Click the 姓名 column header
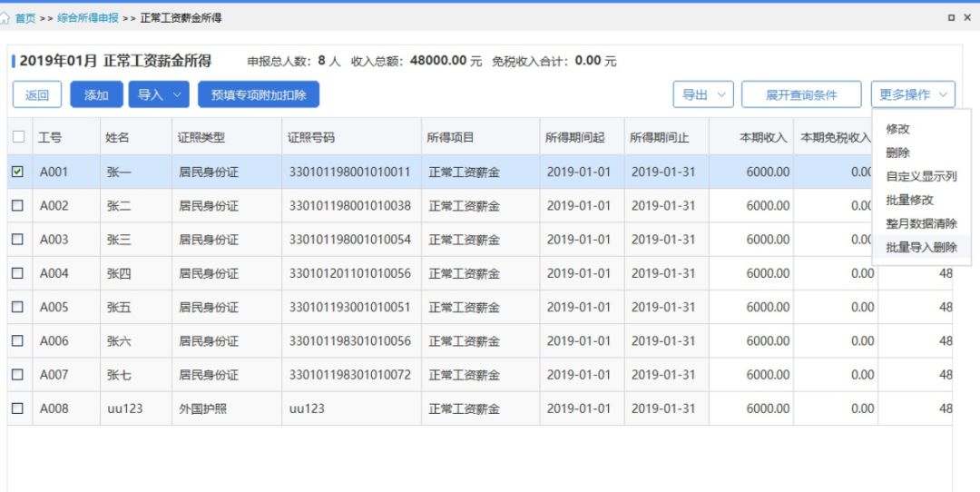This screenshot has width=980, height=492. (117, 138)
